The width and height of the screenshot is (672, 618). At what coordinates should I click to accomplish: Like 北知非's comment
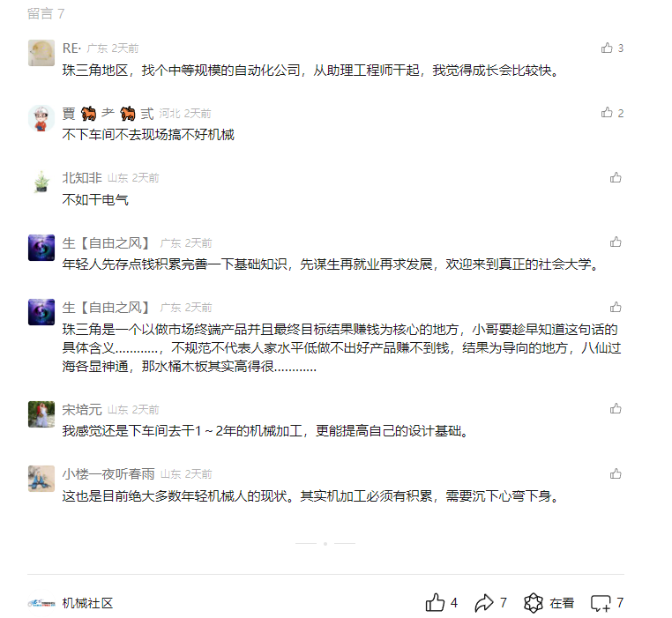[x=616, y=177]
